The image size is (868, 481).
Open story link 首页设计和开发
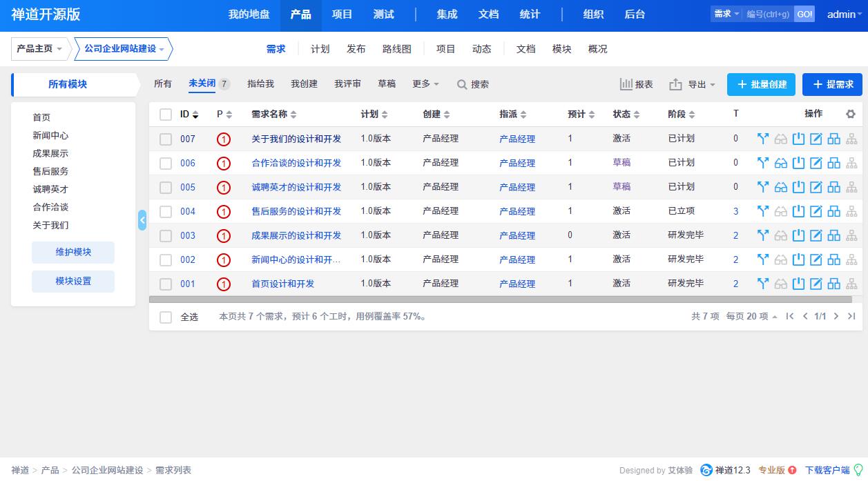click(282, 284)
